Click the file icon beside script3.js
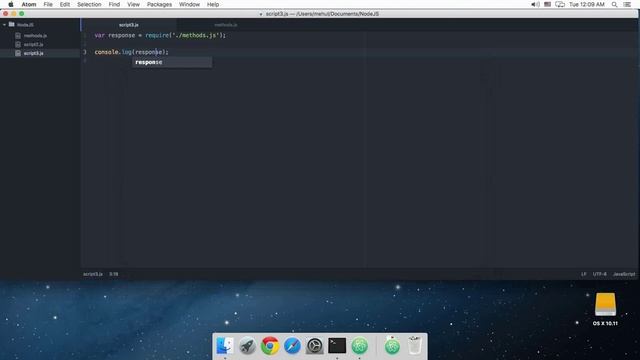Image resolution: width=640 pixels, height=360 pixels. pos(18,53)
